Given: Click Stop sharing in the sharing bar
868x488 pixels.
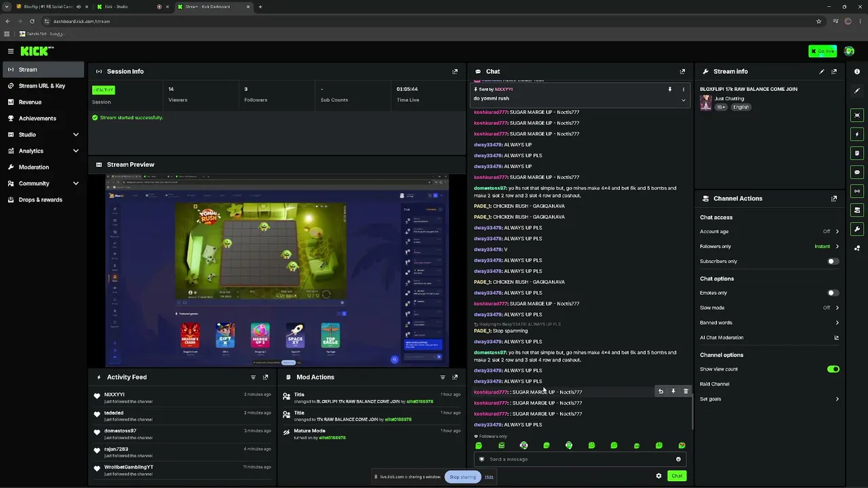Looking at the screenshot, I should click(x=463, y=476).
